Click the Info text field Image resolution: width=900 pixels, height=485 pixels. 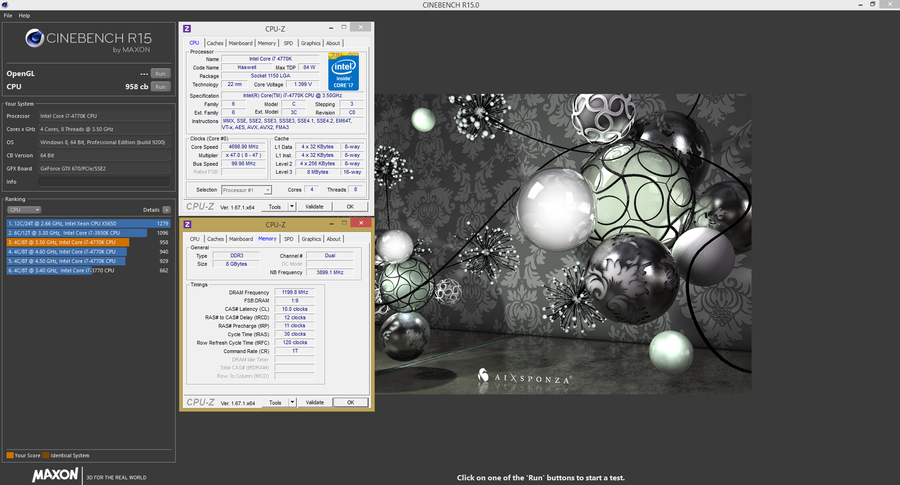104,182
